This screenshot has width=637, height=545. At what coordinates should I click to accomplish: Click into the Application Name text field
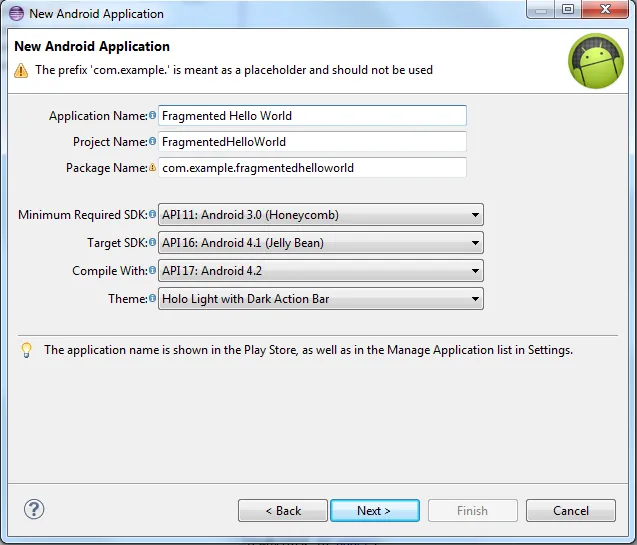[312, 116]
